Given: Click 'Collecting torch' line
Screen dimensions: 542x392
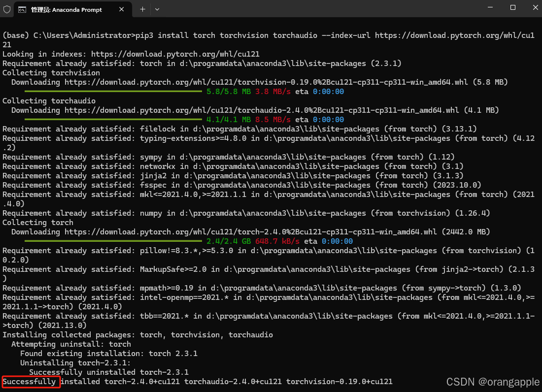Looking at the screenshot, I should [x=38, y=223].
